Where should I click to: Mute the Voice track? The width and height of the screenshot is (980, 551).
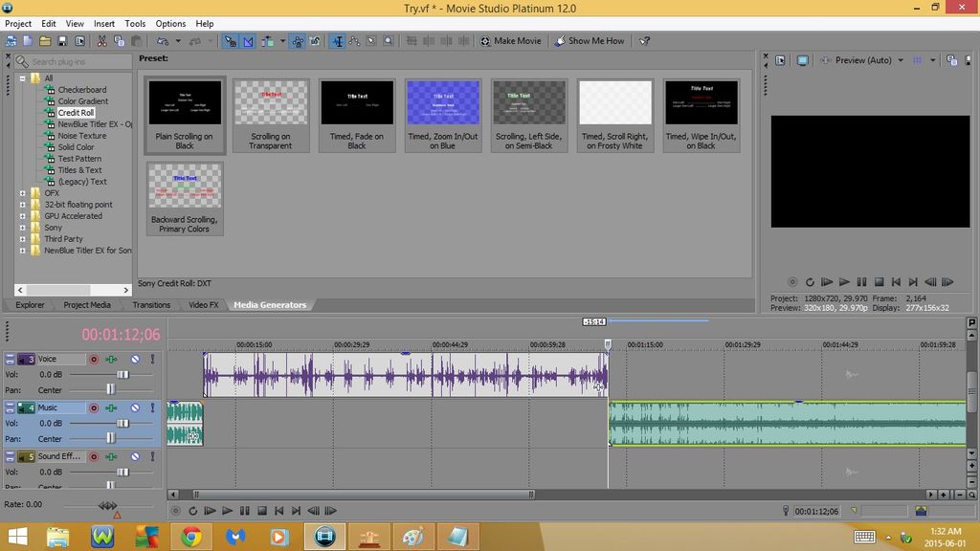tap(135, 359)
